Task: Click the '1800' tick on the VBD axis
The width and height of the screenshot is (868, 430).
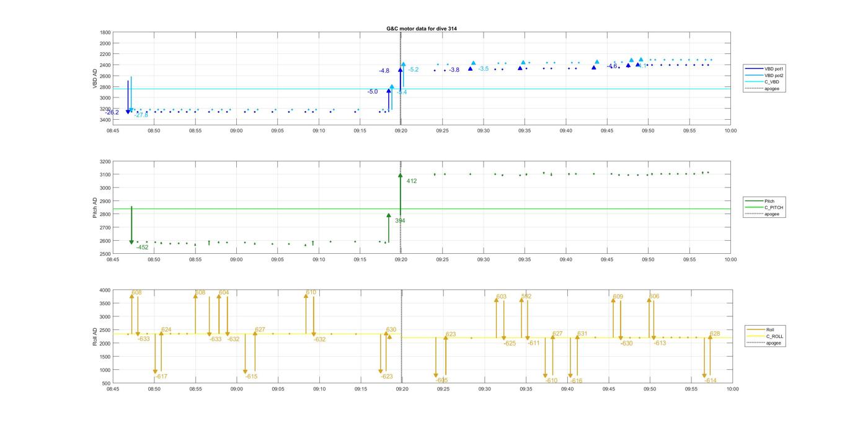Action: (105, 32)
